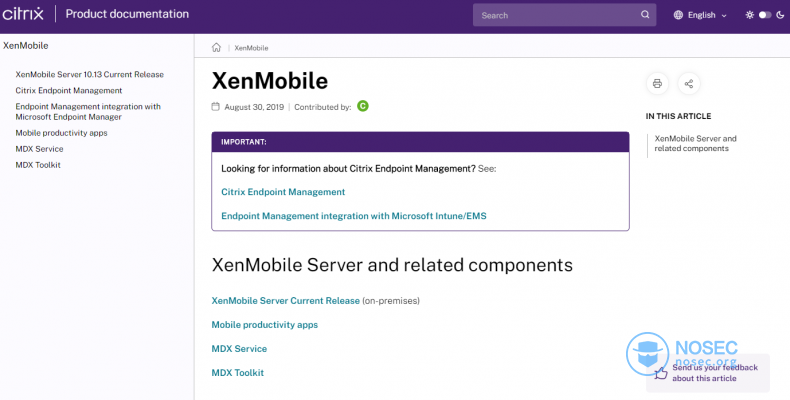The image size is (790, 400).
Task: Click the share article icon
Action: coord(689,84)
